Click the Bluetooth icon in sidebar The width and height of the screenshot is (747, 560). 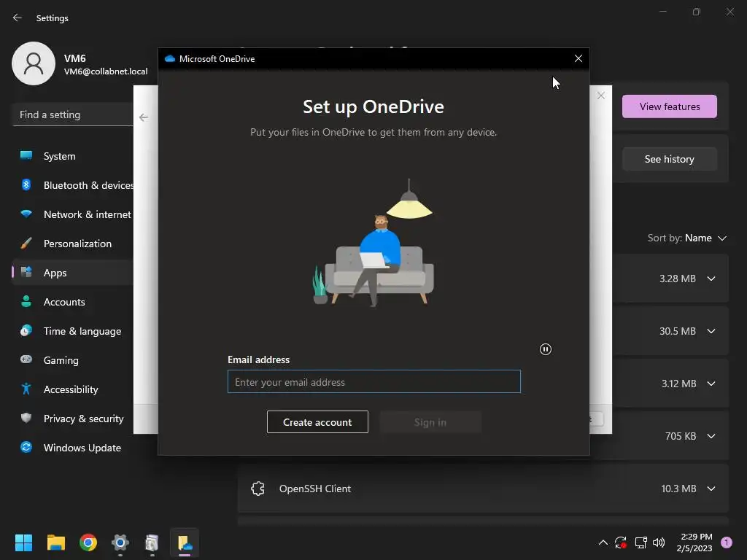pyautogui.click(x=26, y=184)
